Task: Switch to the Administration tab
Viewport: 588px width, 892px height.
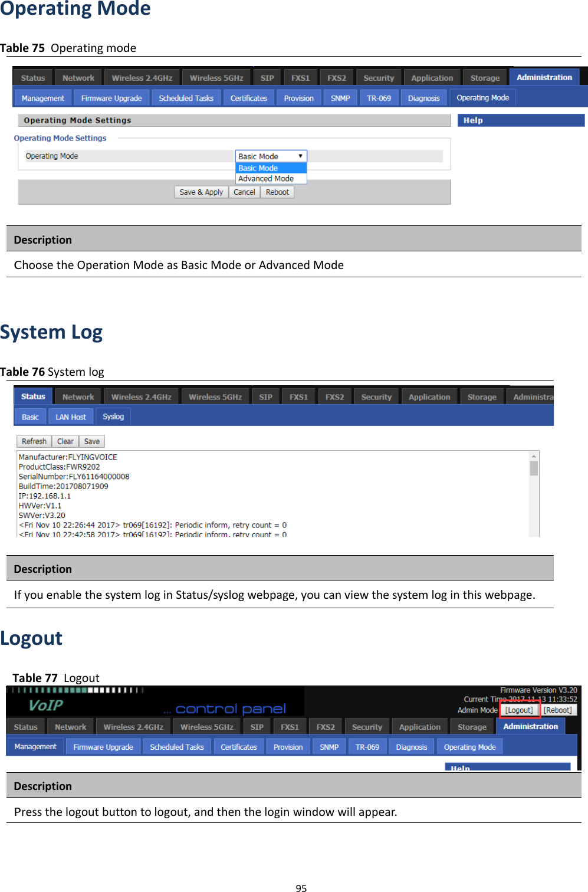Action: [544, 77]
